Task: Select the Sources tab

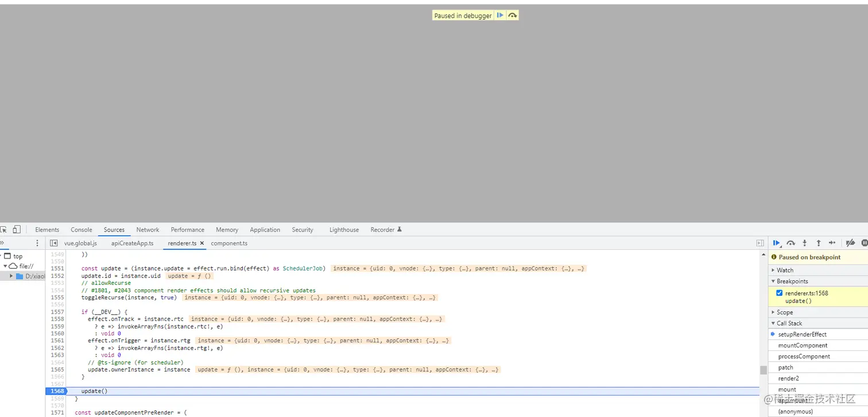Action: tap(114, 230)
